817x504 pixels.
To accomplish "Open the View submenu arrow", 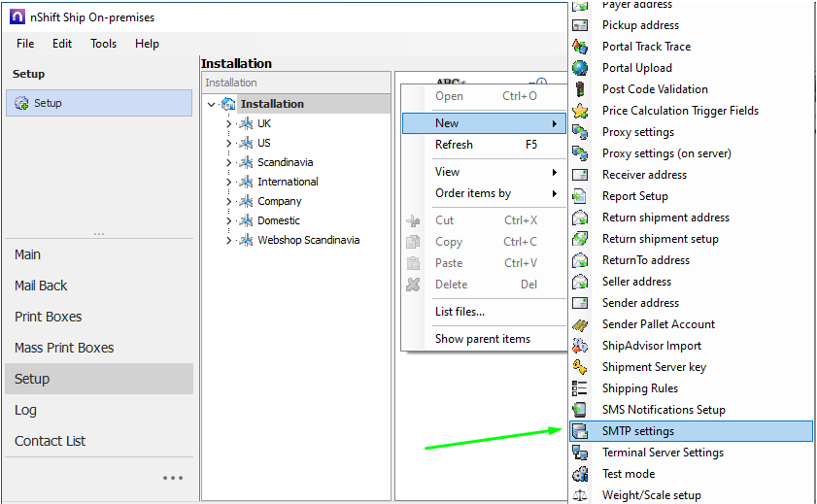I will coord(555,172).
